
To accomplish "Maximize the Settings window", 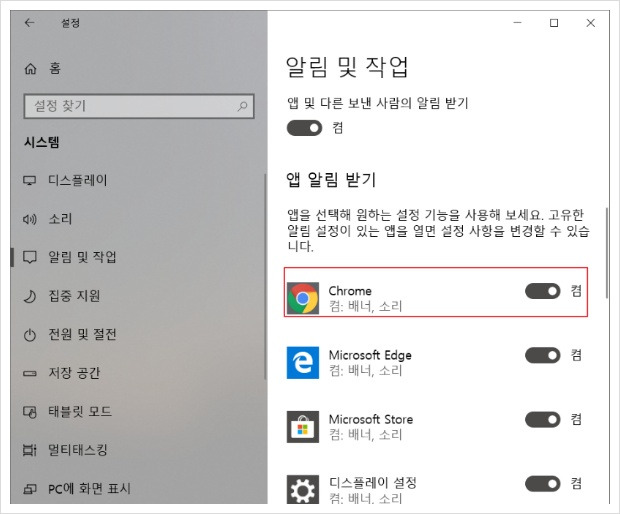I will click(x=554, y=23).
